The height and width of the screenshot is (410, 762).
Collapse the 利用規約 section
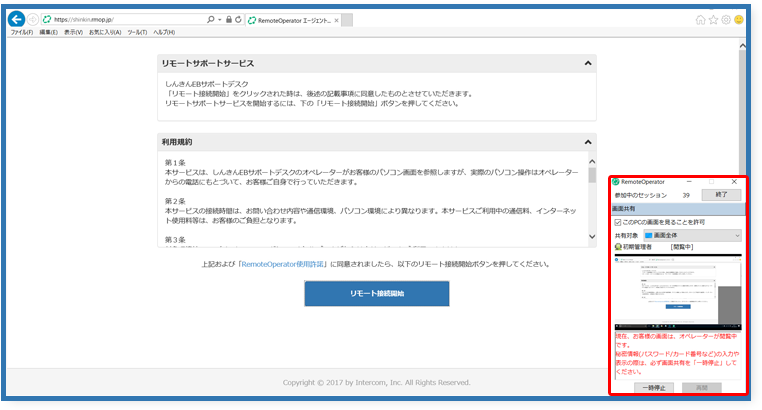click(588, 142)
